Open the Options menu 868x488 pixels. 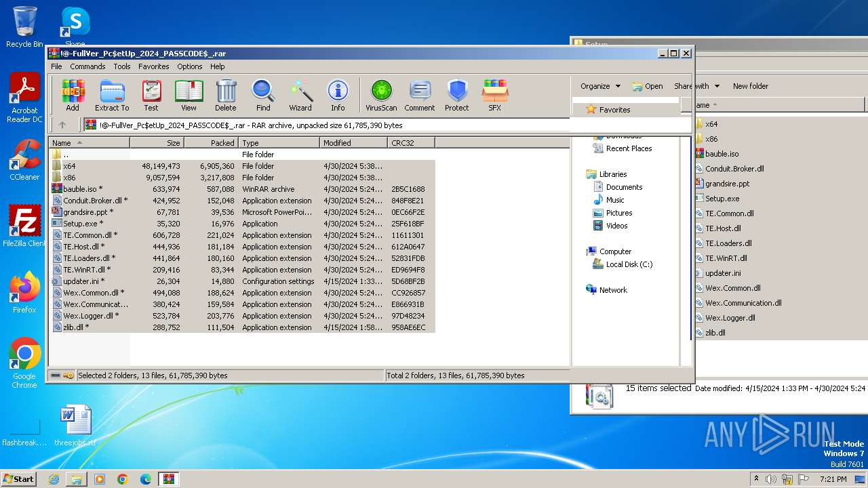click(190, 66)
